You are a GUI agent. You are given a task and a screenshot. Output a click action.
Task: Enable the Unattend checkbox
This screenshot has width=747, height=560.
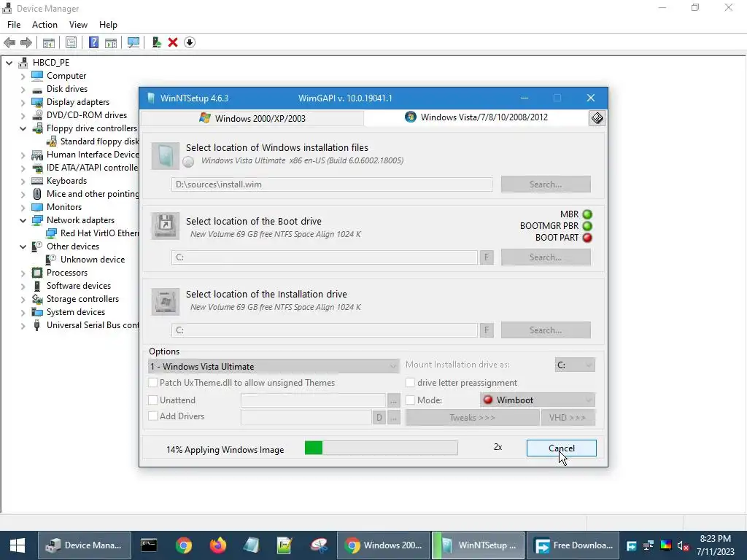[153, 400]
